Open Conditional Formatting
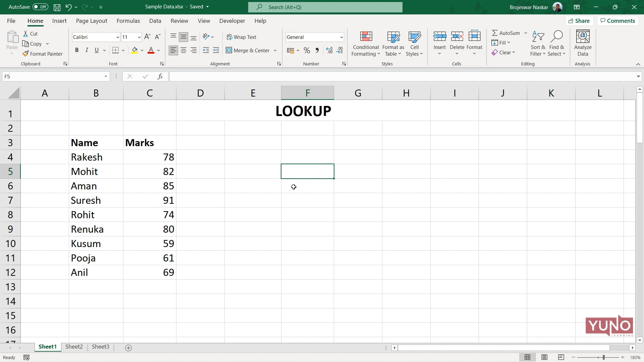This screenshot has width=644, height=362. [x=366, y=44]
